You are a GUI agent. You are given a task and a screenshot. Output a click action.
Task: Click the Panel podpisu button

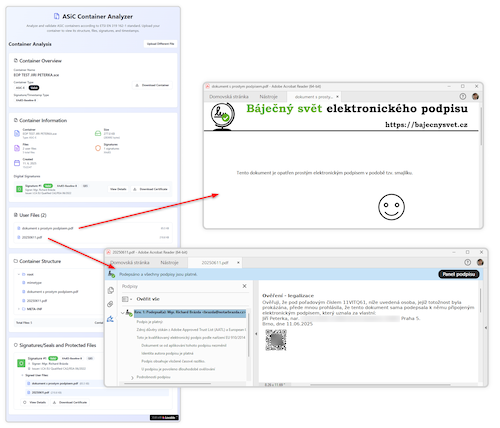[459, 274]
